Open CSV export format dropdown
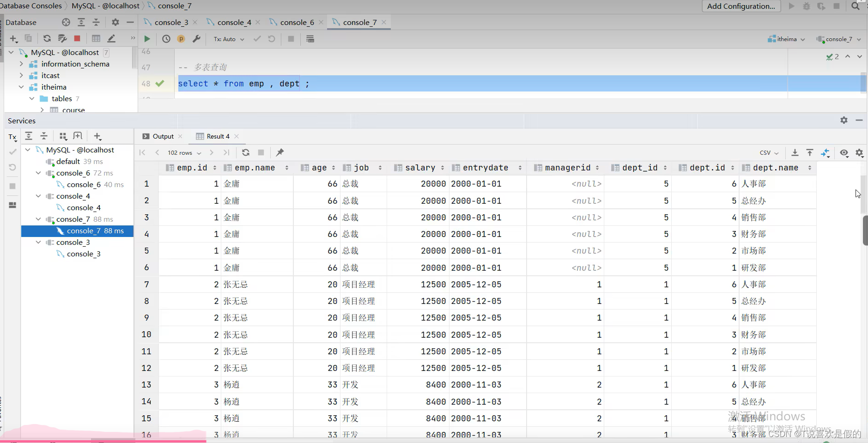Viewport: 868px width, 443px height. point(769,153)
